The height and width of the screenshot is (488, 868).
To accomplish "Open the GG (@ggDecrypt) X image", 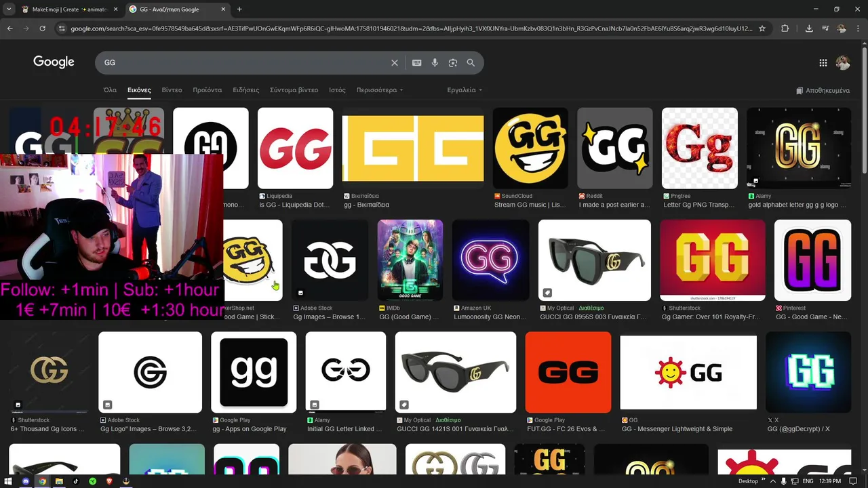I will click(808, 372).
